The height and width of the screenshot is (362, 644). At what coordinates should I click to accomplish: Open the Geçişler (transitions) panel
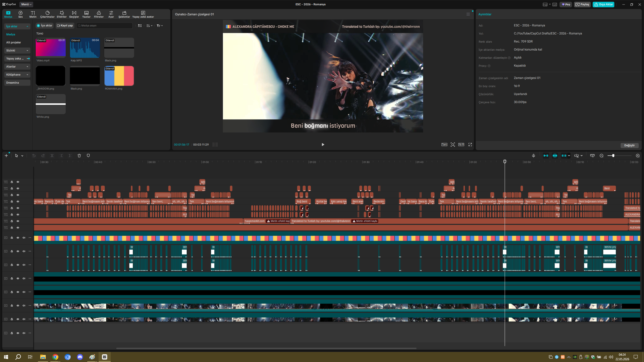[74, 14]
